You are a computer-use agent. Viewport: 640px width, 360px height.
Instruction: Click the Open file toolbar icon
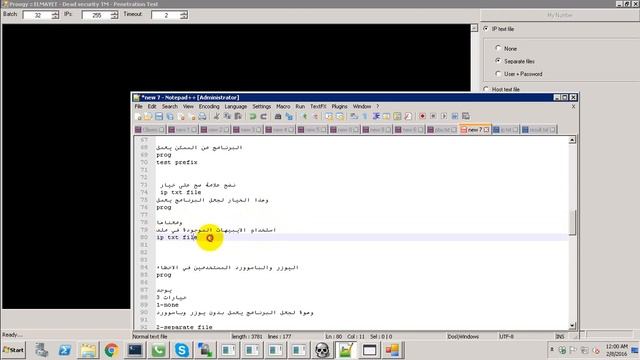[x=148, y=117]
